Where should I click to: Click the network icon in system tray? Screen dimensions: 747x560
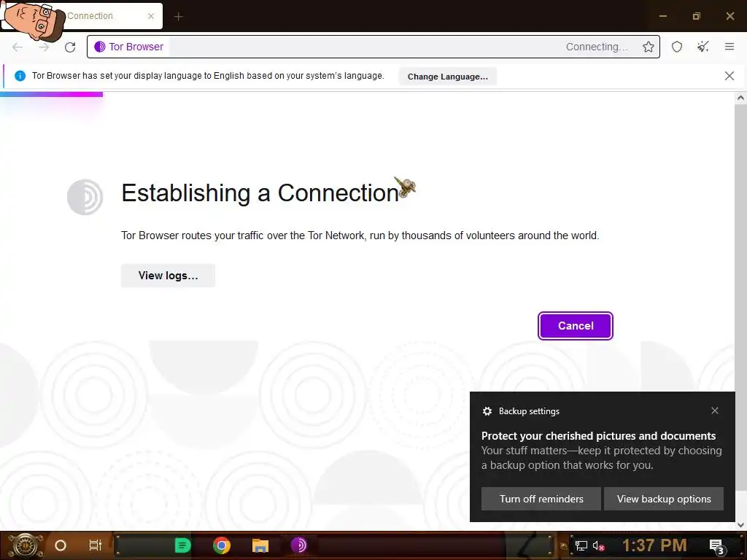(581, 545)
